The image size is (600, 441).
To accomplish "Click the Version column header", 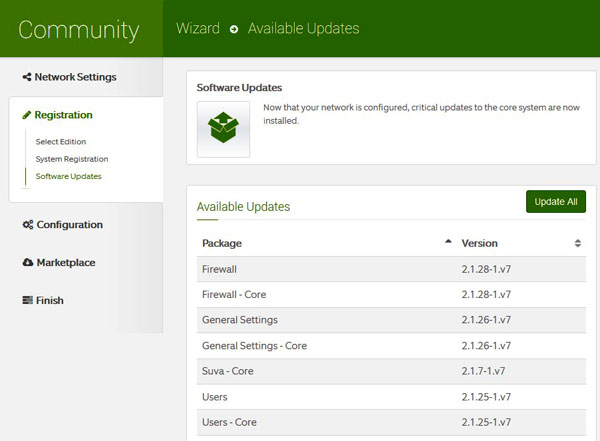I will coord(480,243).
